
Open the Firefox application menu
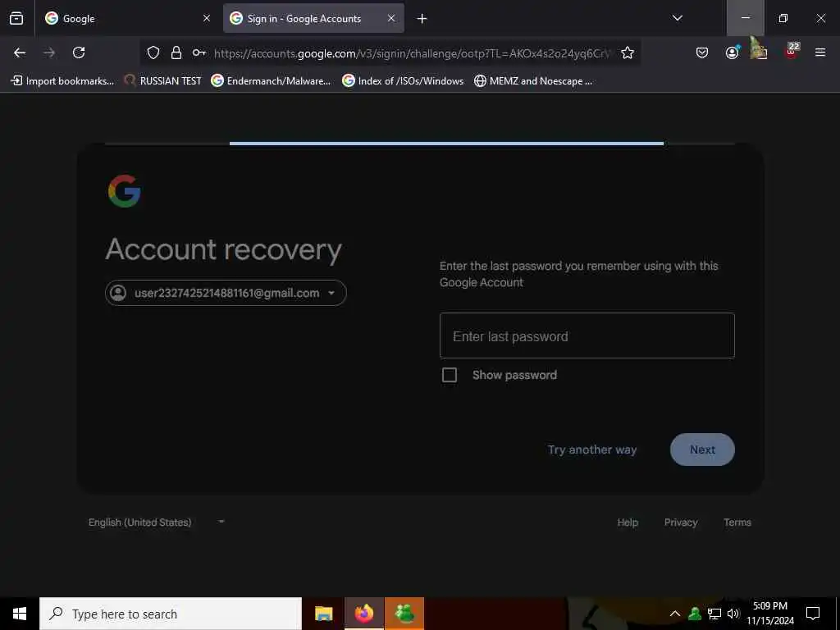click(x=819, y=52)
